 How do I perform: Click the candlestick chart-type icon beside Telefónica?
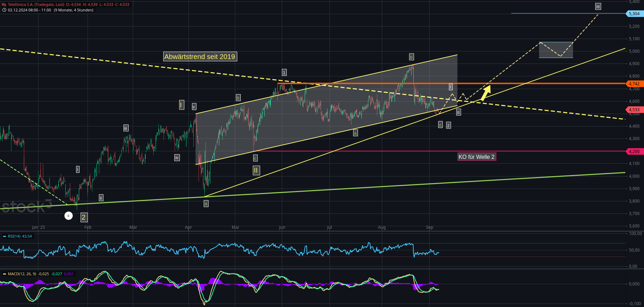point(4,4)
